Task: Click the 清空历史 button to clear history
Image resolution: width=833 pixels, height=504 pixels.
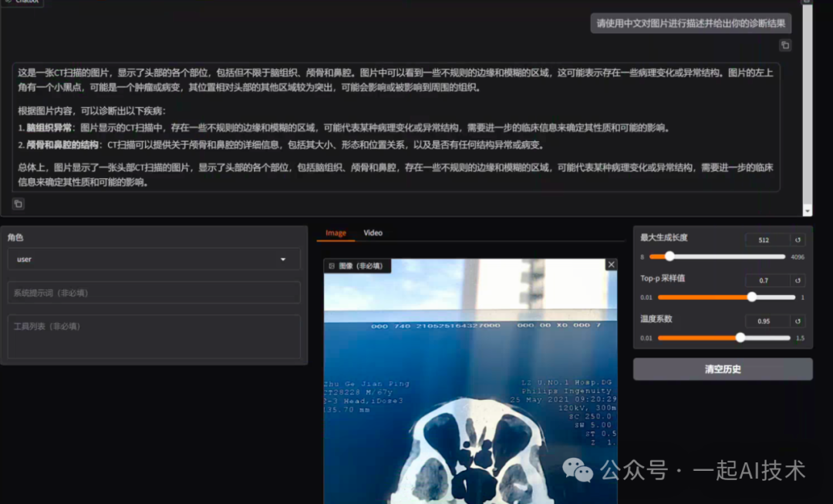Action: (723, 369)
